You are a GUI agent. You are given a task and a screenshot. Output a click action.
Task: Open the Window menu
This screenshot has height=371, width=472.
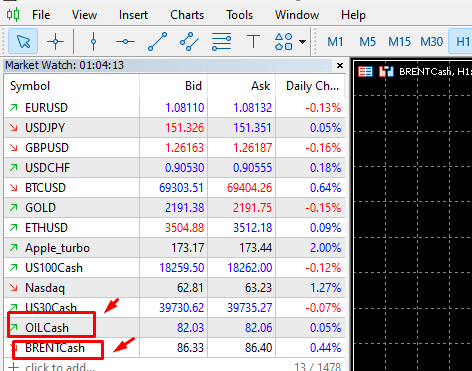(x=297, y=15)
